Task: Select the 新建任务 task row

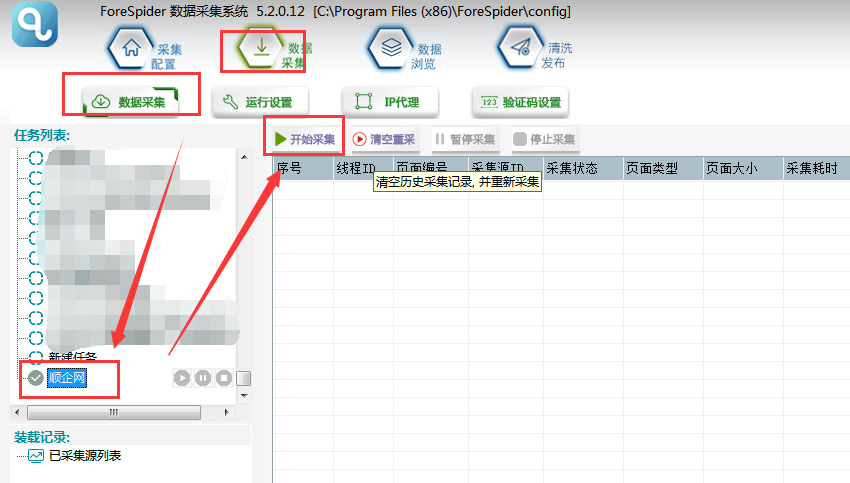Action: tap(73, 357)
